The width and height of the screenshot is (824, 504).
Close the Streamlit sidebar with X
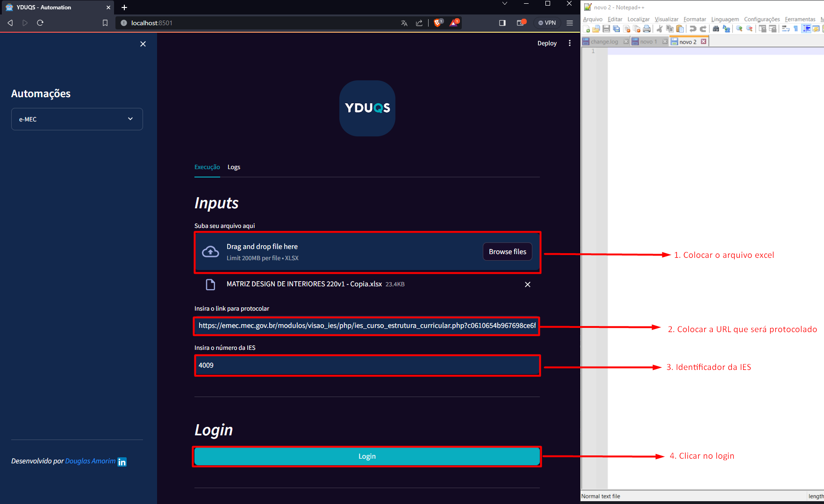(x=143, y=44)
